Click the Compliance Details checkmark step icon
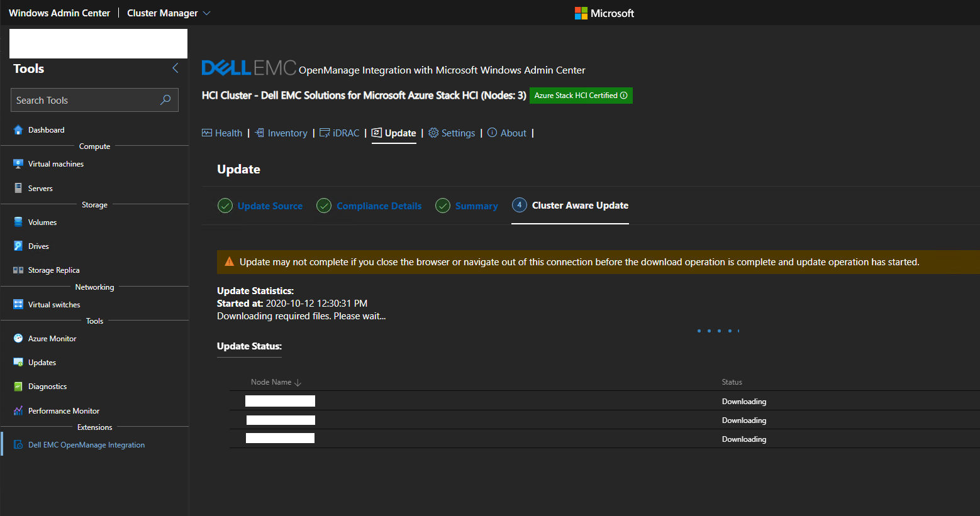 tap(324, 206)
